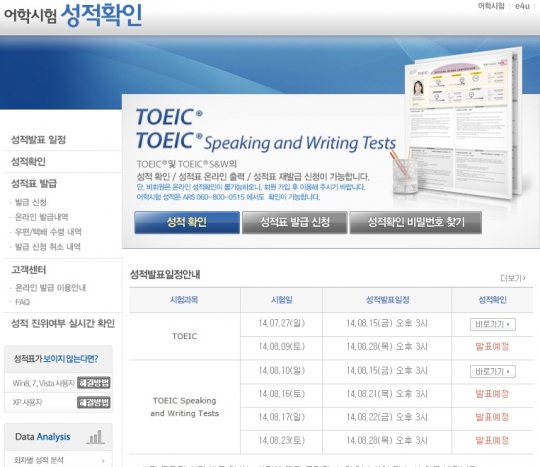Click 발표예정 for the 14.08.17 test
Screen dimensions: 540x467
492,417
